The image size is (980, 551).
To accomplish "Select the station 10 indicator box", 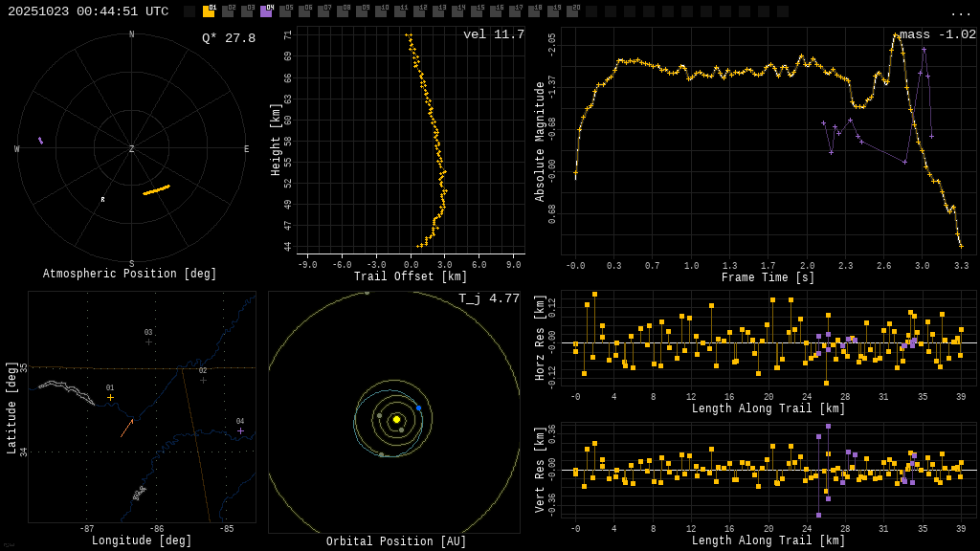I will [381, 11].
